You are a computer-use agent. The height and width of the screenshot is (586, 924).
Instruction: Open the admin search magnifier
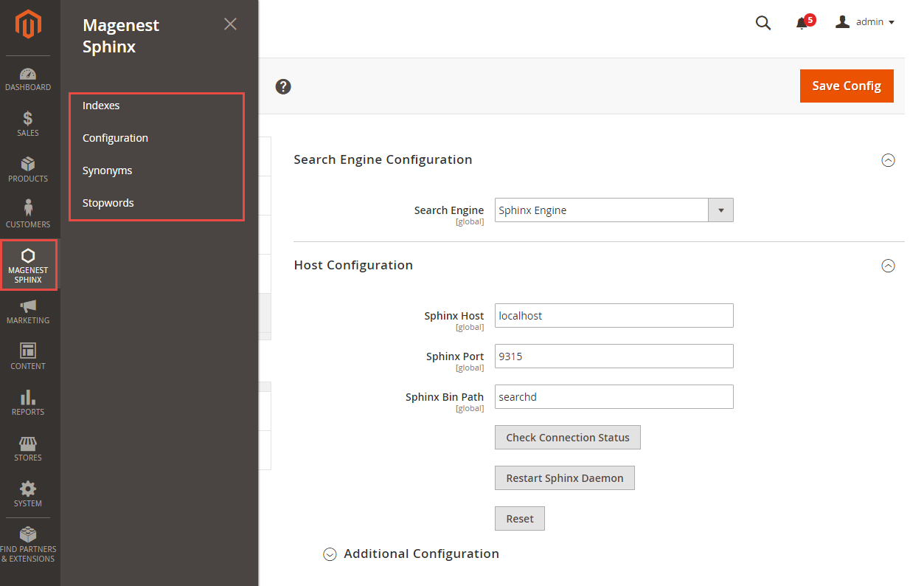(763, 23)
